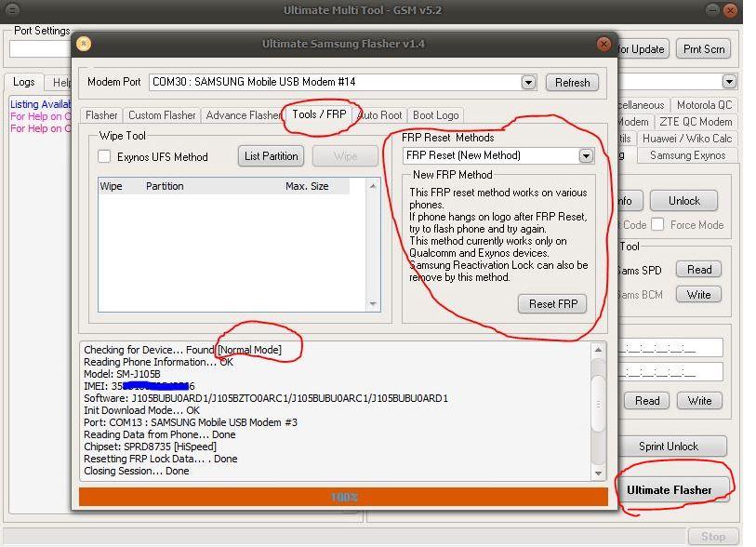Viewport: 756px width, 547px height.
Task: Click the partition list scroll down arrow
Action: click(373, 304)
